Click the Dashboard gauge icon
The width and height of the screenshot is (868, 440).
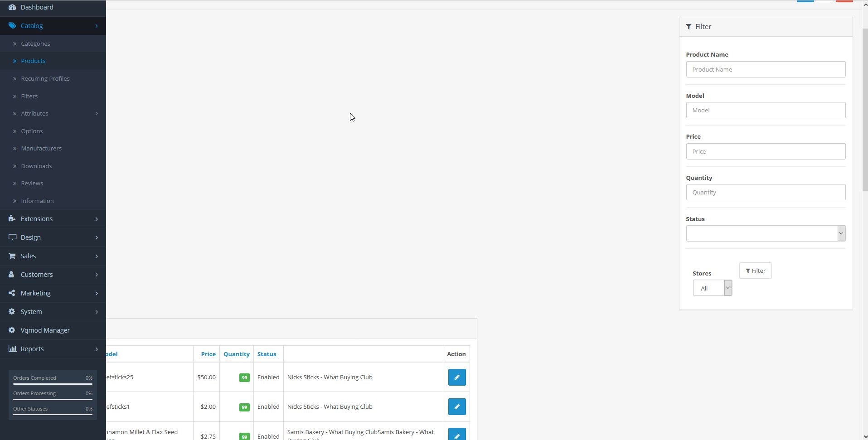[12, 7]
